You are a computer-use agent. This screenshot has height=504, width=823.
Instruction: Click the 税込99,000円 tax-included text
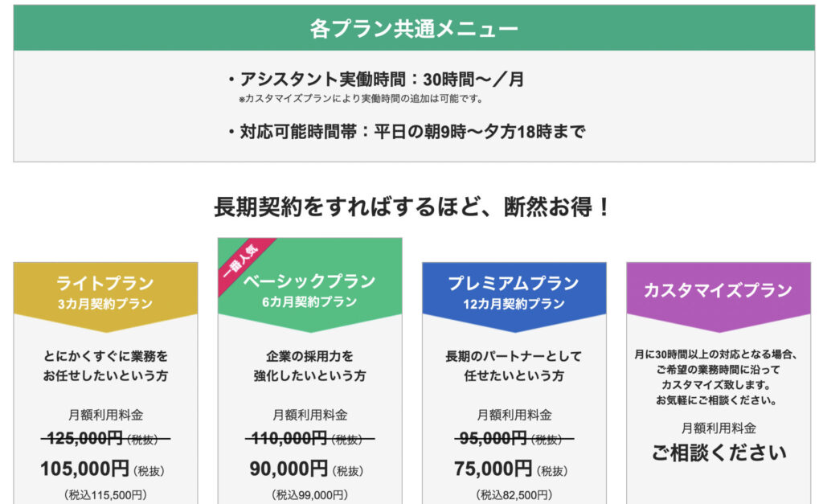click(309, 494)
